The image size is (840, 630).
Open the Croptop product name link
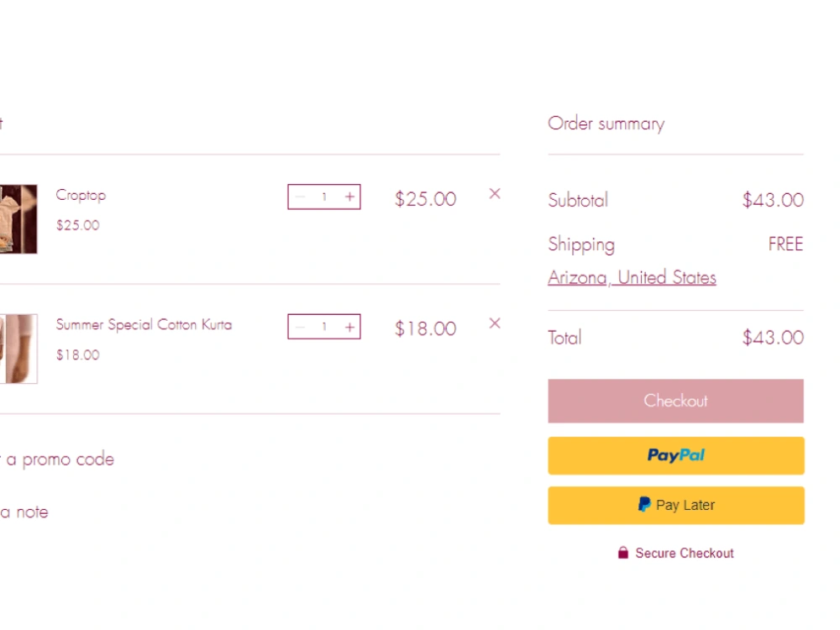81,196
